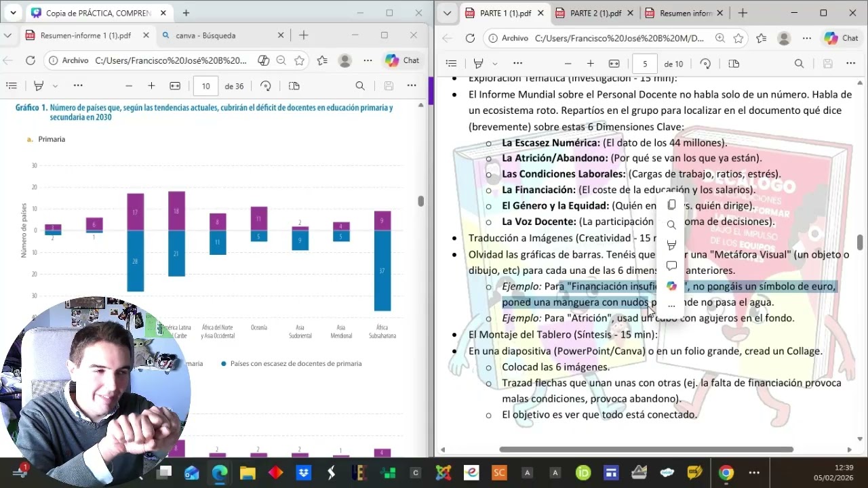Copy selected text from popup menu
Viewport: 868px width, 488px height.
671,205
